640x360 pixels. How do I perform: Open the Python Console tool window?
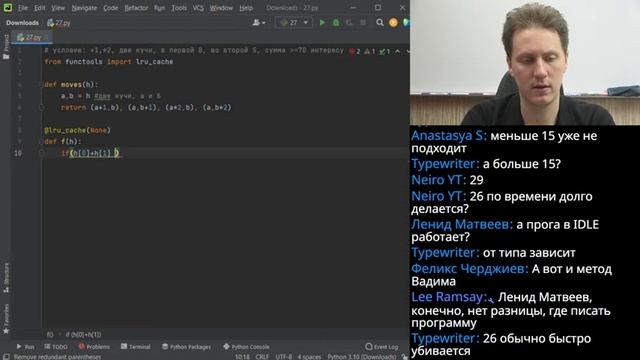tap(246, 347)
